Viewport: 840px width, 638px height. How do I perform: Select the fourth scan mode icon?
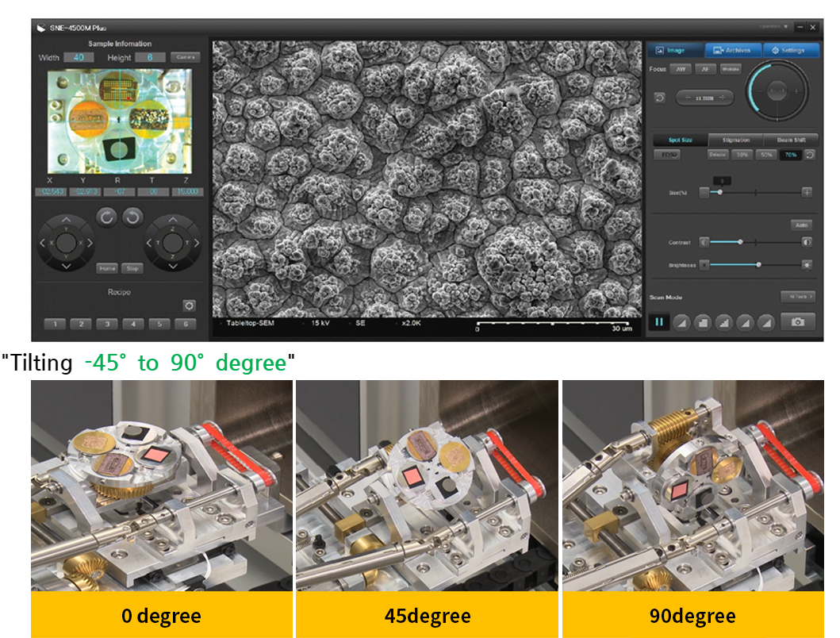point(745,322)
